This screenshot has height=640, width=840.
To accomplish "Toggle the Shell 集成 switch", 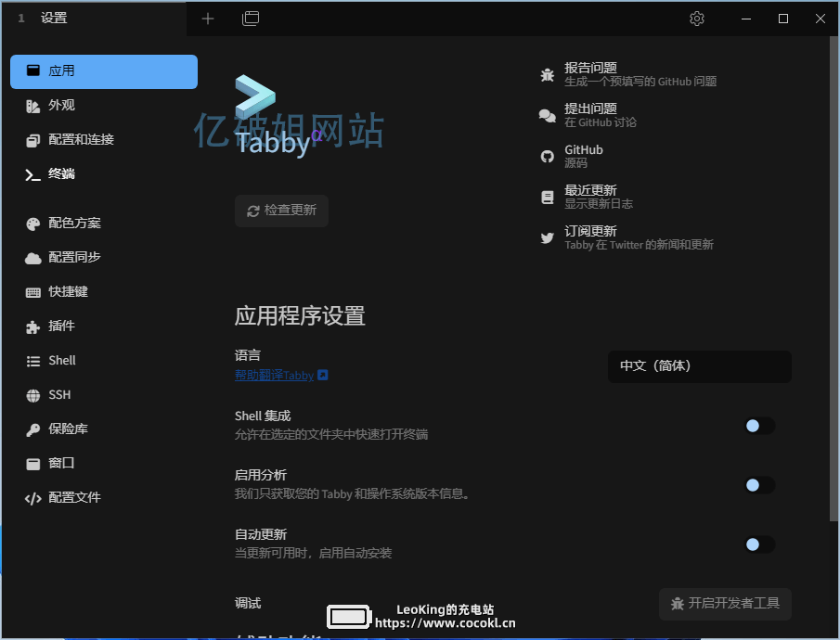I will (760, 426).
